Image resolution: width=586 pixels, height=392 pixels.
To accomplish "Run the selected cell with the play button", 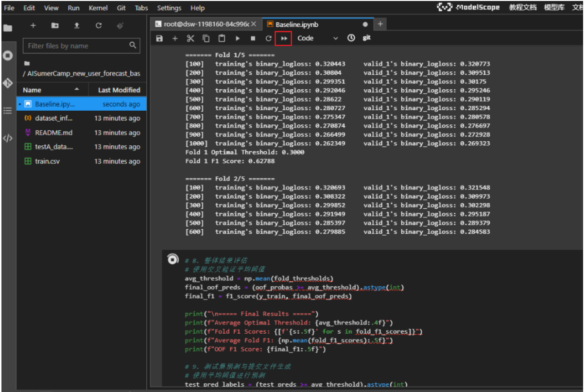I will 238,38.
